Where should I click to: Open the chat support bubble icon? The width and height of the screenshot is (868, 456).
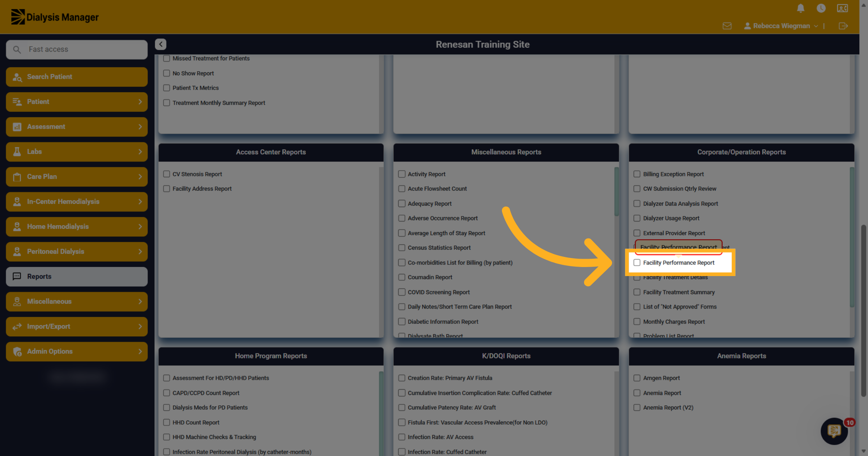834,431
